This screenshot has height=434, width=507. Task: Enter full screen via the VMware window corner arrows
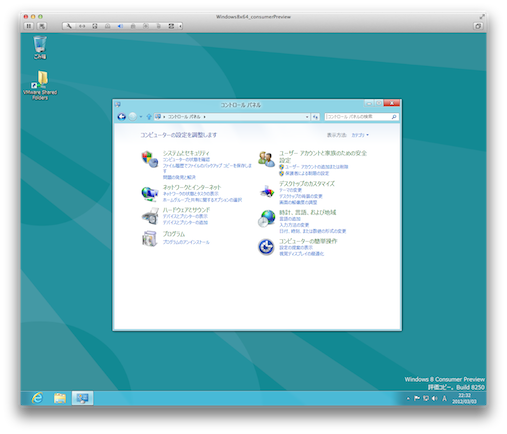(x=482, y=16)
